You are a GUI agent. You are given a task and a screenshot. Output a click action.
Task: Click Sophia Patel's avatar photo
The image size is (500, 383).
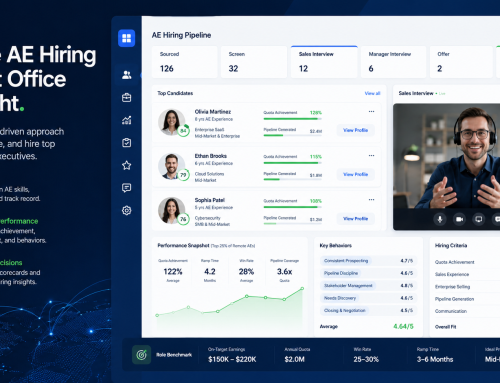171,210
